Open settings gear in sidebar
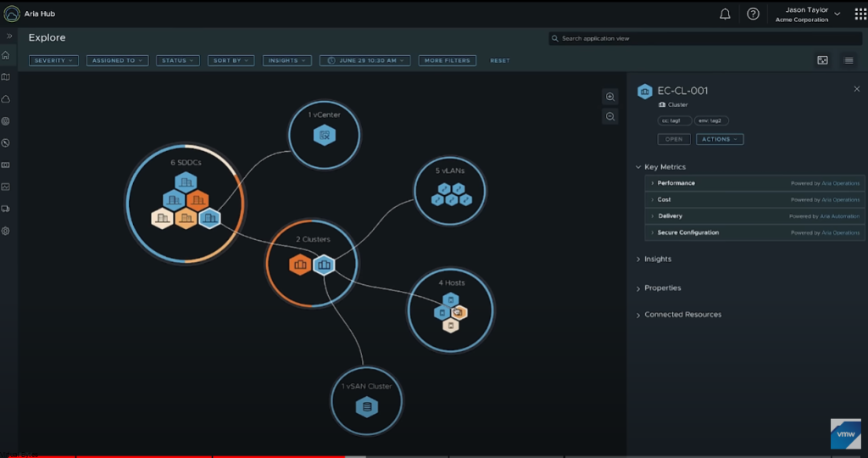This screenshot has height=458, width=868. (x=6, y=231)
